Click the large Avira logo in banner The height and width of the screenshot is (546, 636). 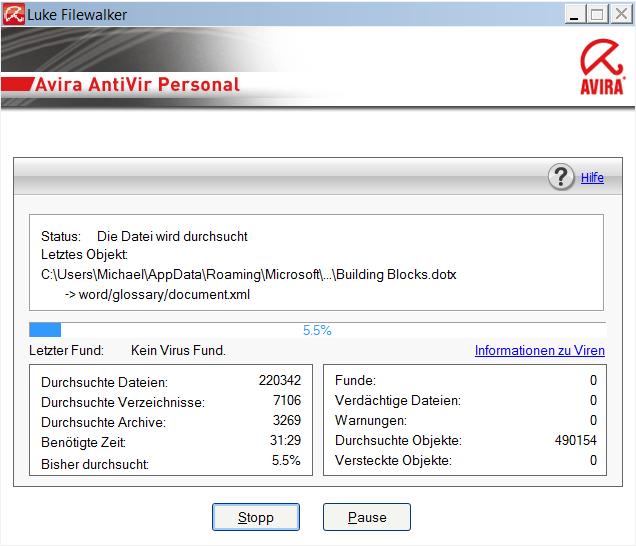[x=602, y=67]
